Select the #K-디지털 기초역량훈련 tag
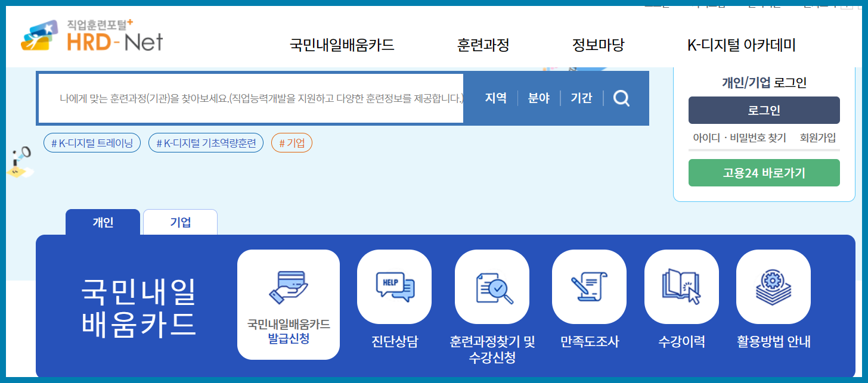 206,143
